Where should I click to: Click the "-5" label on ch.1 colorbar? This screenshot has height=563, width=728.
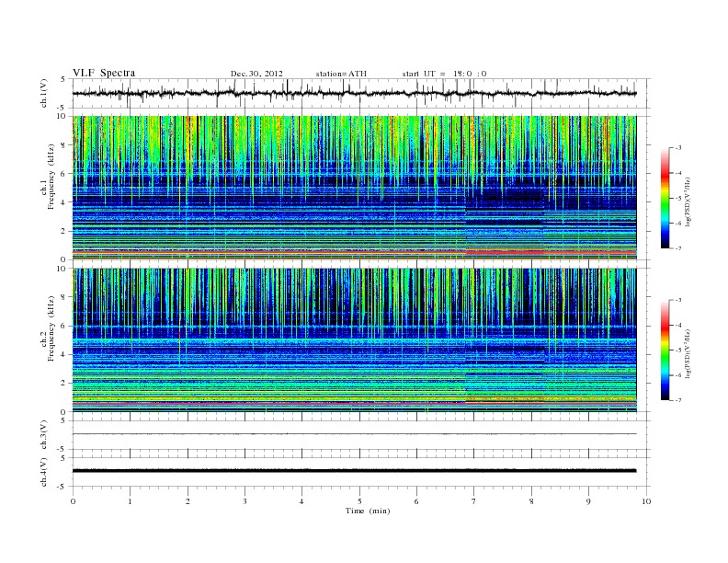(x=678, y=199)
